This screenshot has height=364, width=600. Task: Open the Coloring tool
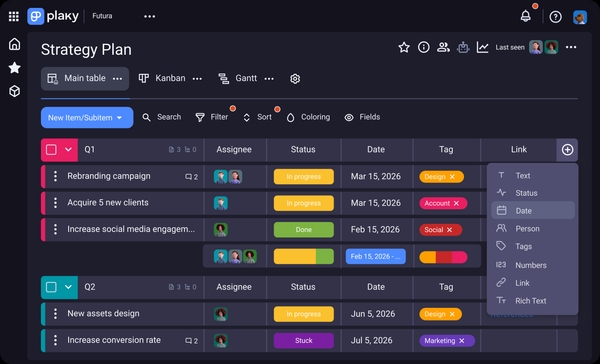pyautogui.click(x=308, y=117)
